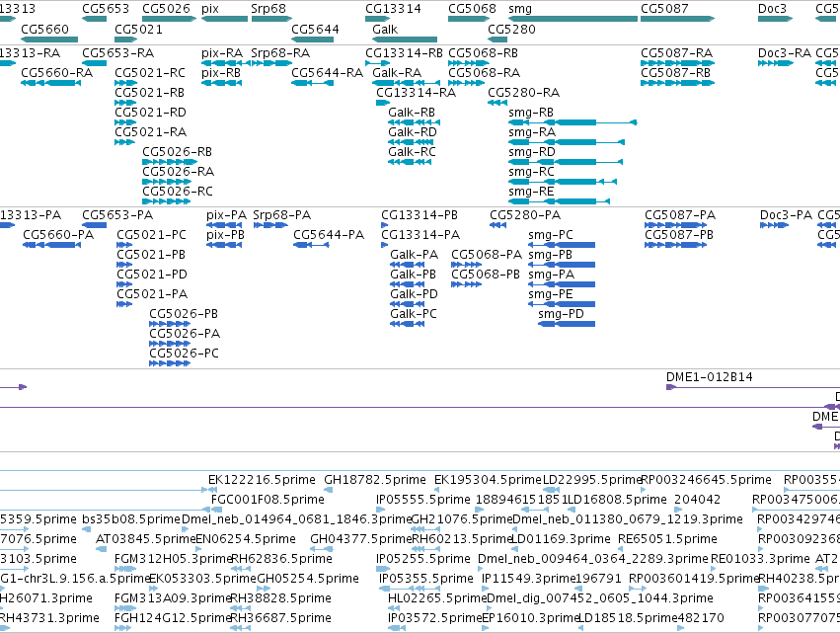
Task: Select the CG5068-PB protein feature
Action: (467, 284)
